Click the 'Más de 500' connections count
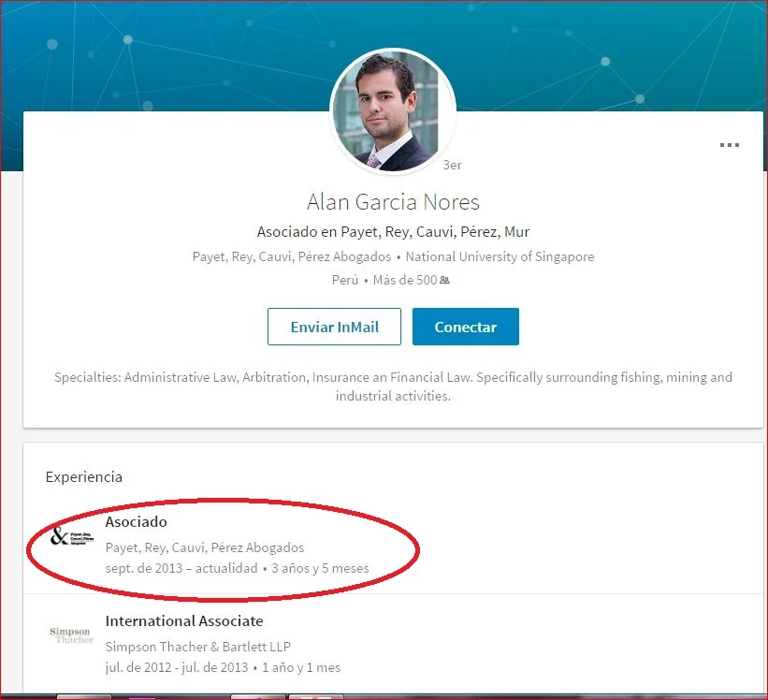 (404, 280)
